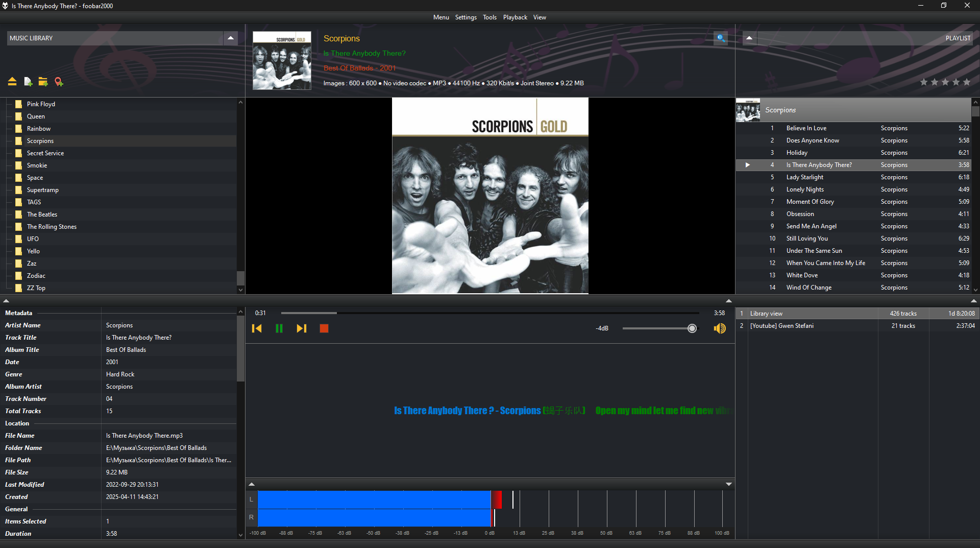
Task: Stop playback with the red square
Action: tap(324, 328)
